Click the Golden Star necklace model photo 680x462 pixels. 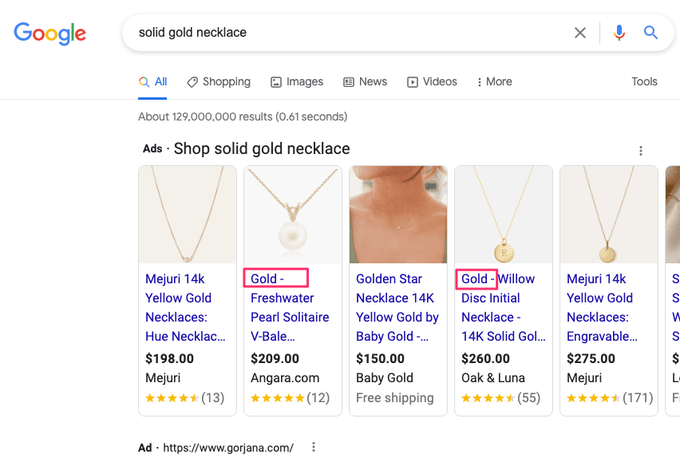point(398,214)
